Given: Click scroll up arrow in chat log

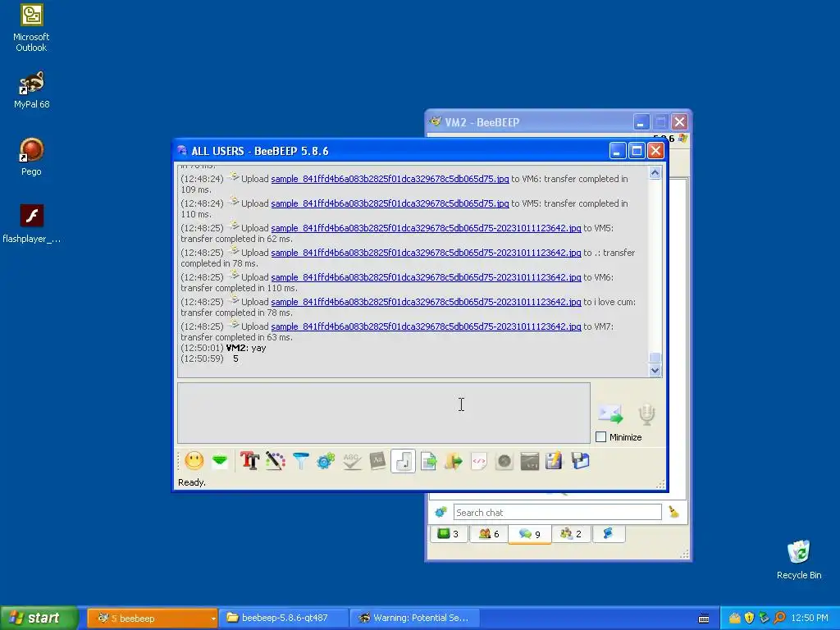Looking at the screenshot, I should click(x=655, y=172).
